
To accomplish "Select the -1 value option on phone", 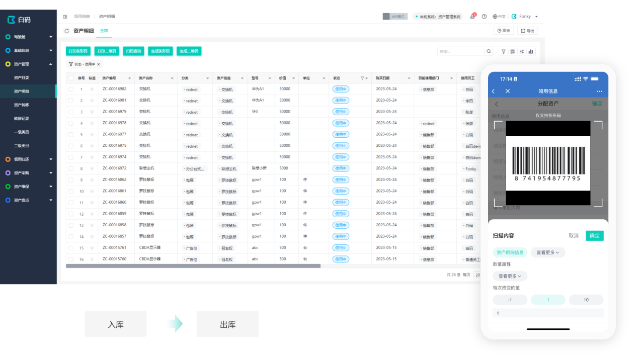I will pos(510,300).
